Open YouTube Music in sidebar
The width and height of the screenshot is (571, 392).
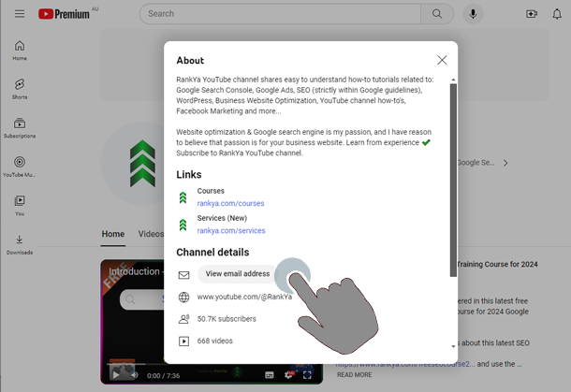point(20,167)
